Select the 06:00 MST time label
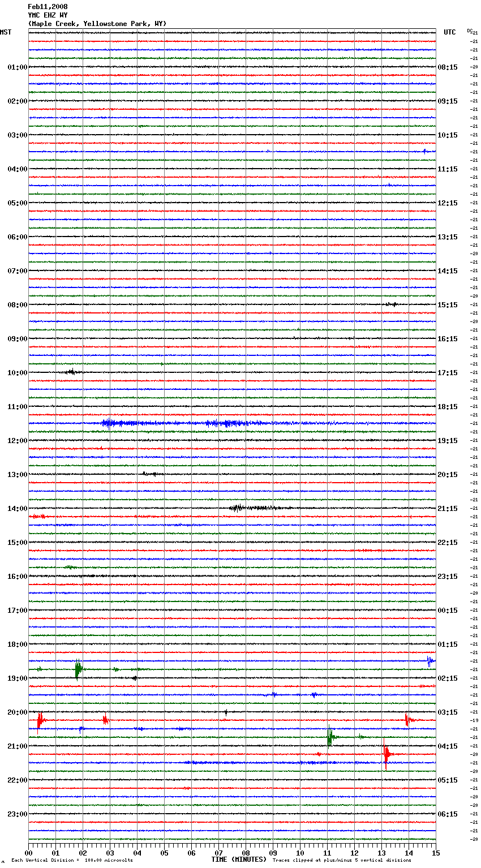 point(18,237)
